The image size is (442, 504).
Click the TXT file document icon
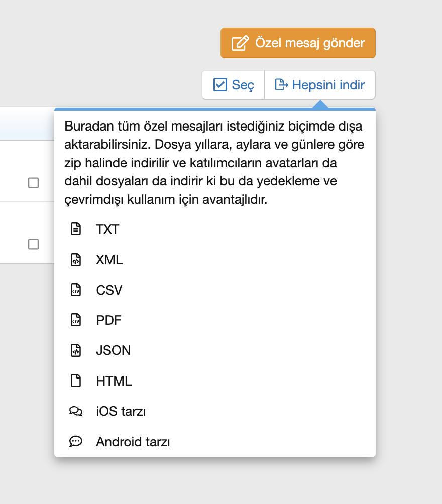[76, 229]
